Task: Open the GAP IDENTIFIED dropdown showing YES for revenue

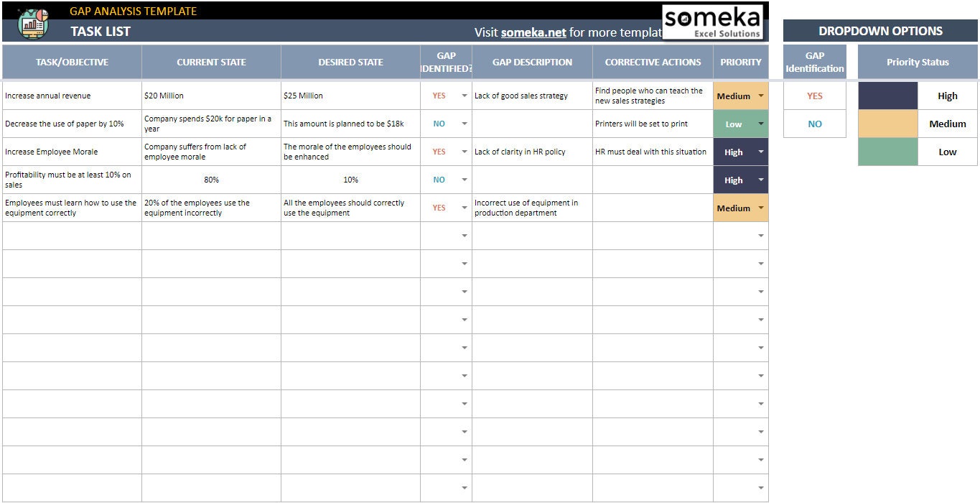Action: pos(464,96)
